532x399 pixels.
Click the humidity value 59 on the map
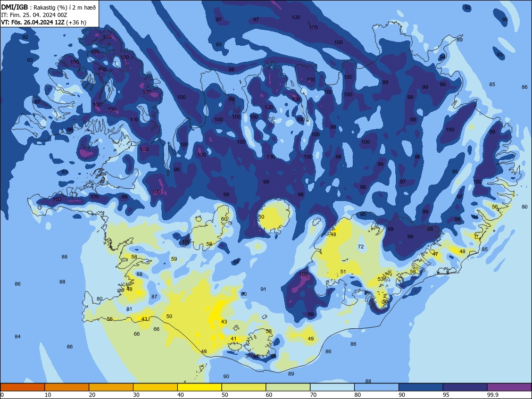click(x=174, y=259)
